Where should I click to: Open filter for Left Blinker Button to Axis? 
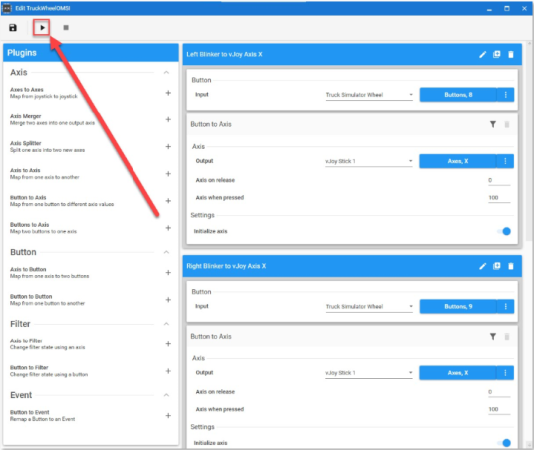[x=493, y=124]
